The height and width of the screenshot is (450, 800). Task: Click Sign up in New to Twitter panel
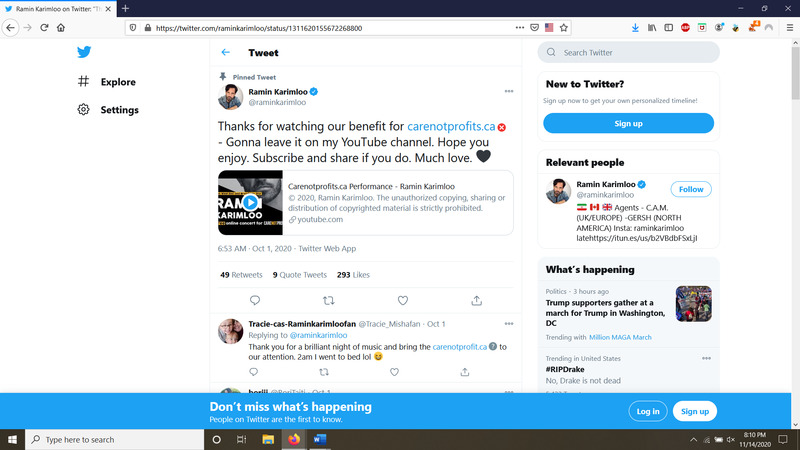(628, 123)
